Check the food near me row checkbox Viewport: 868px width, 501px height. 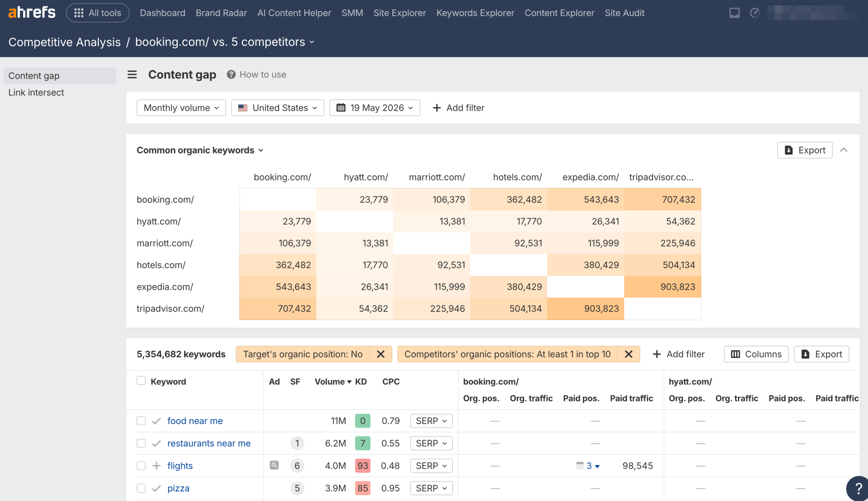141,421
